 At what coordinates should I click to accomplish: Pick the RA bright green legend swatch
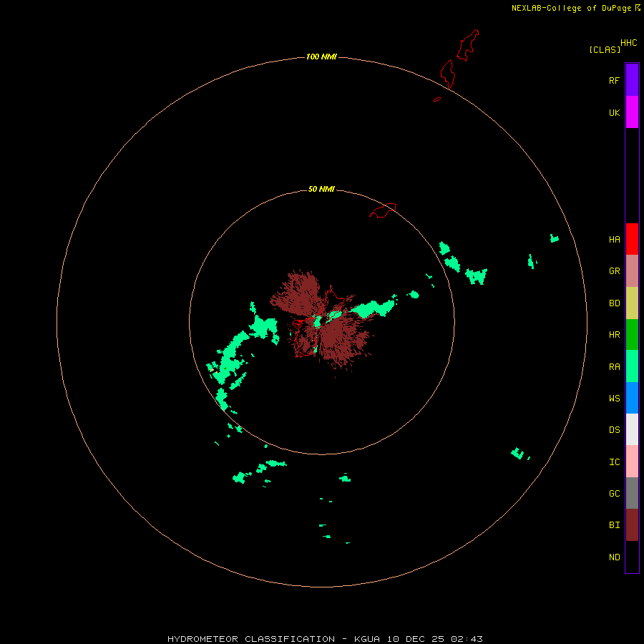tap(632, 366)
